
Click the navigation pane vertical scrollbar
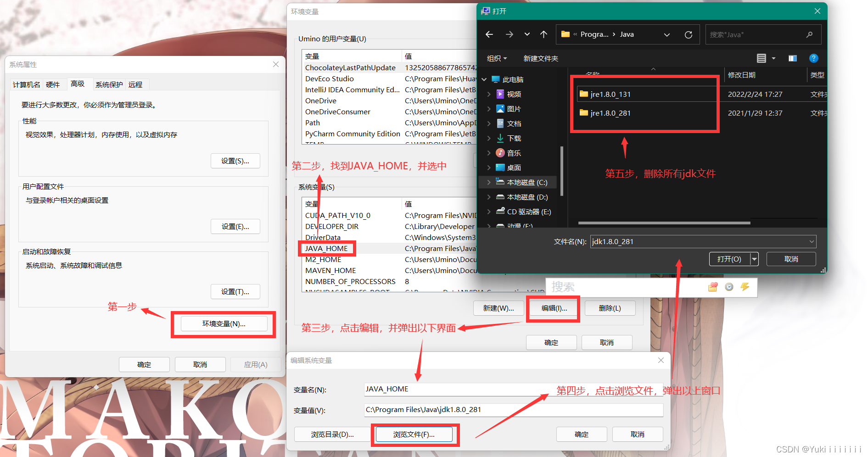click(x=561, y=171)
